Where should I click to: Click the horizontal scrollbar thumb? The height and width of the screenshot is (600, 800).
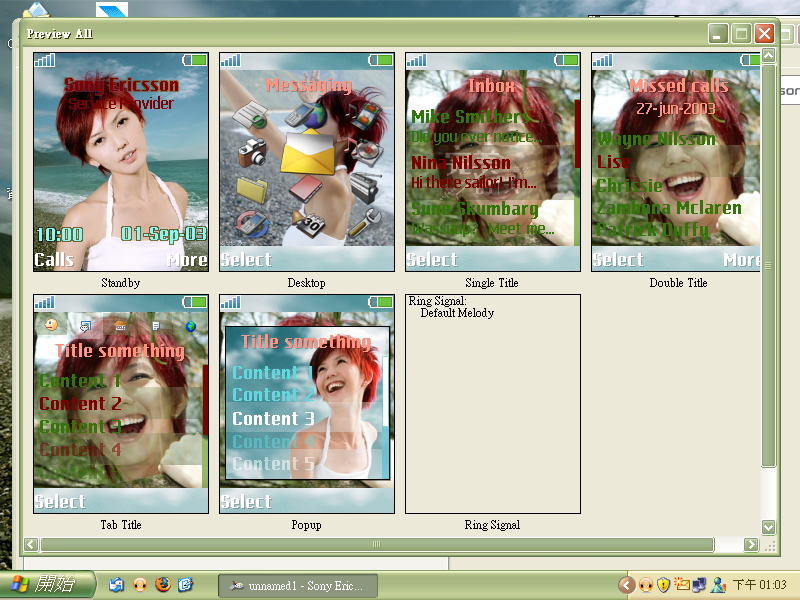click(x=377, y=544)
